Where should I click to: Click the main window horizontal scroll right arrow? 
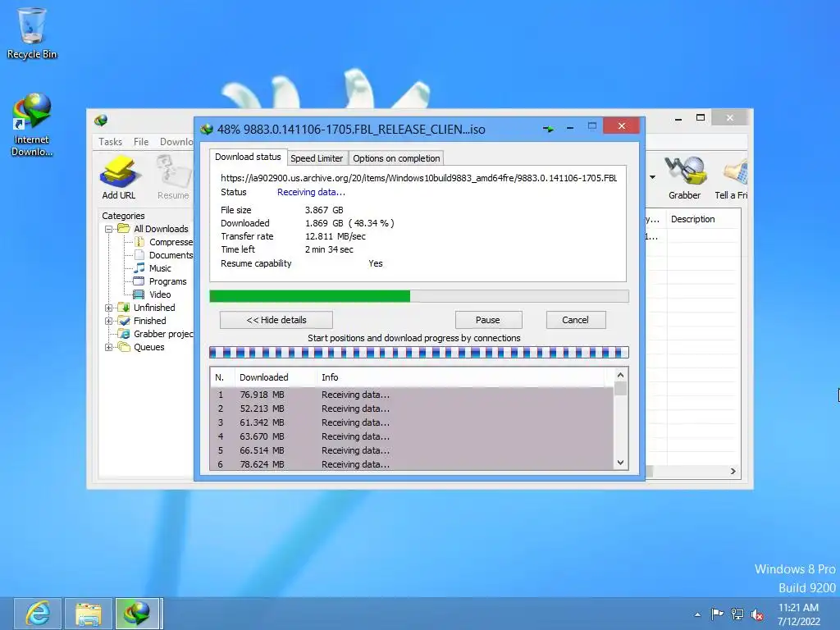pos(733,472)
